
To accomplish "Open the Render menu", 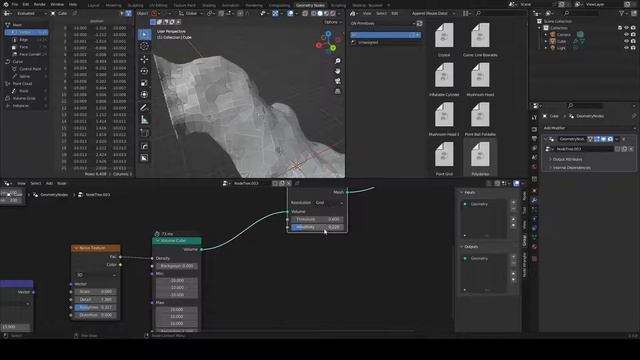I will pos(40,4).
